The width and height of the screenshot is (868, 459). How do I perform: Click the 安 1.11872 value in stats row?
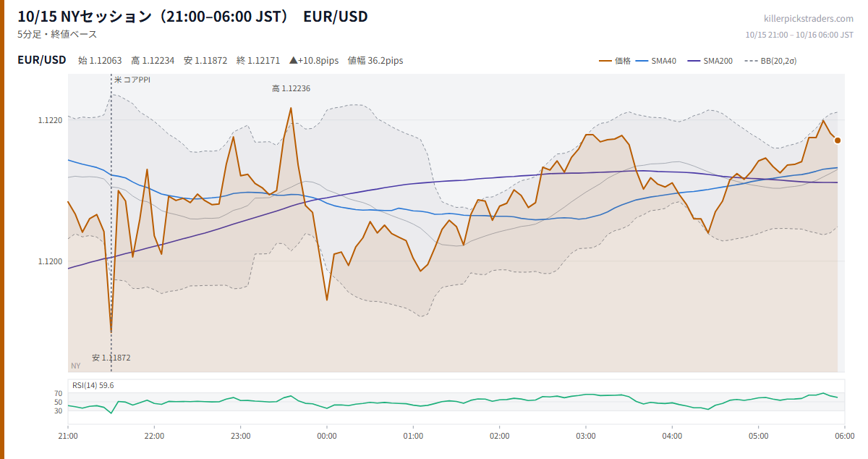click(x=205, y=61)
